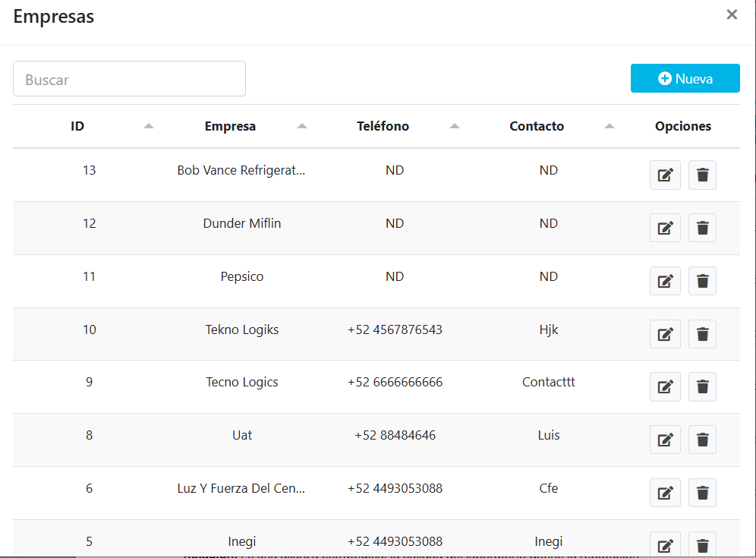This screenshot has width=756, height=558.
Task: Delete the Dunder Miflin company
Action: pos(702,228)
